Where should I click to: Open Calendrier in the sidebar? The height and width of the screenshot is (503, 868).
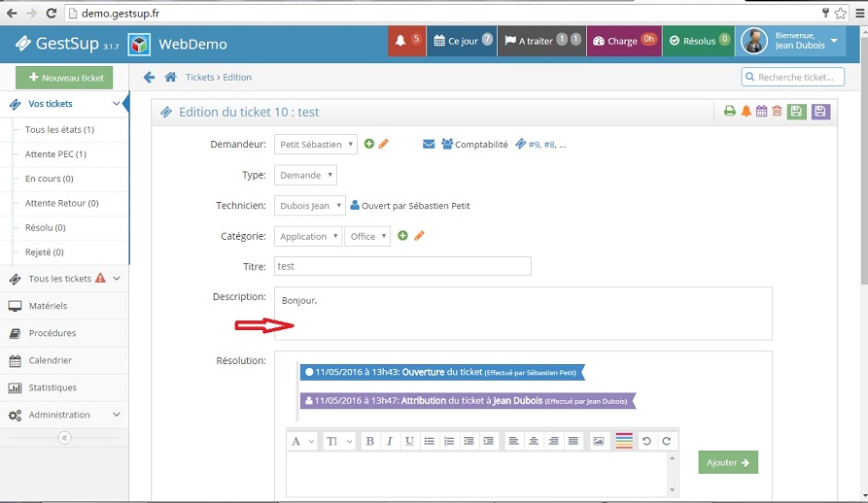point(64,360)
